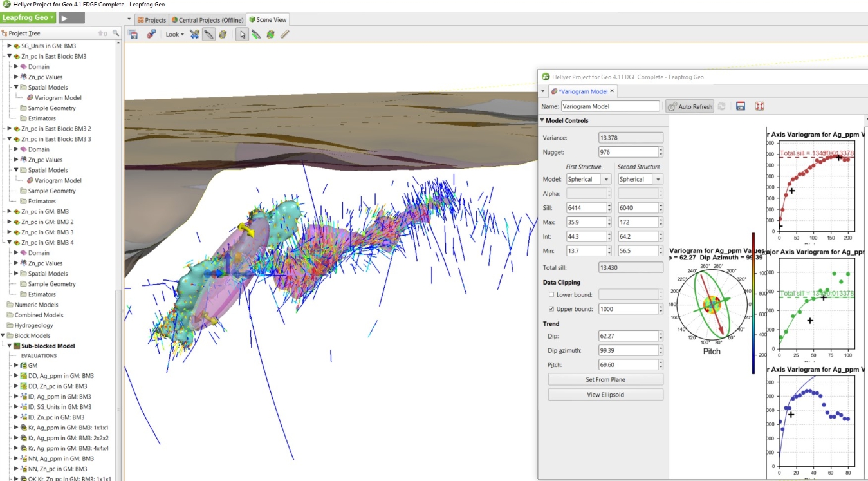Image resolution: width=868 pixels, height=481 pixels.
Task: Open the First Structure Spherical model dropdown
Action: (x=587, y=180)
